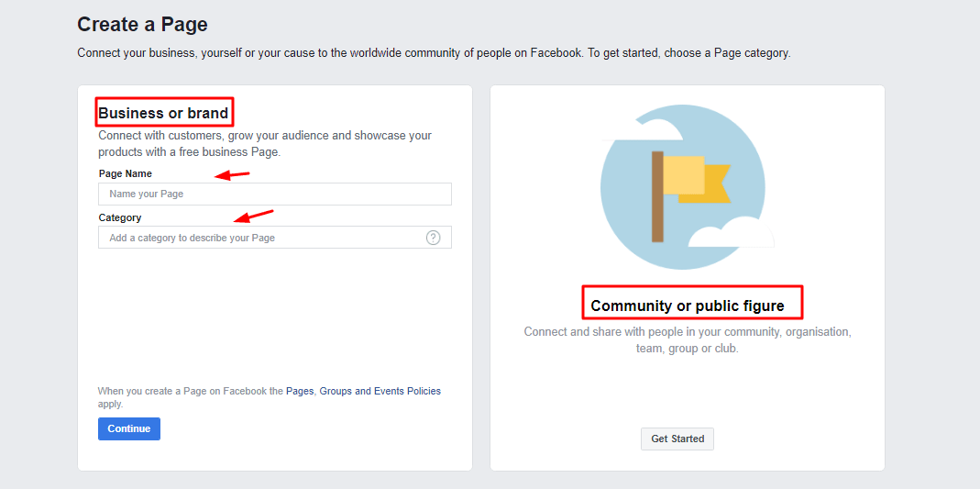Focus the Page Name input field

pos(275,194)
